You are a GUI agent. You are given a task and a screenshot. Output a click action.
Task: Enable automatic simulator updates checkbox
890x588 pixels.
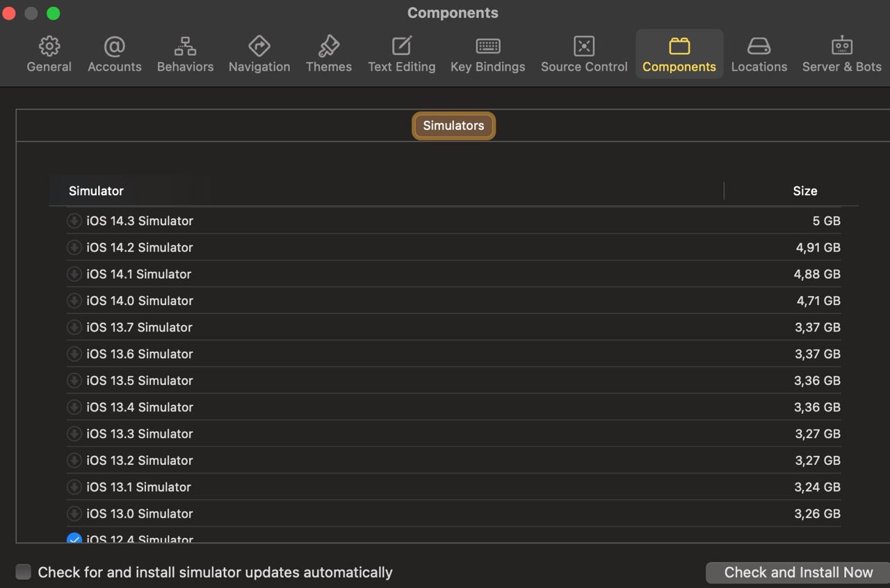[24, 572]
